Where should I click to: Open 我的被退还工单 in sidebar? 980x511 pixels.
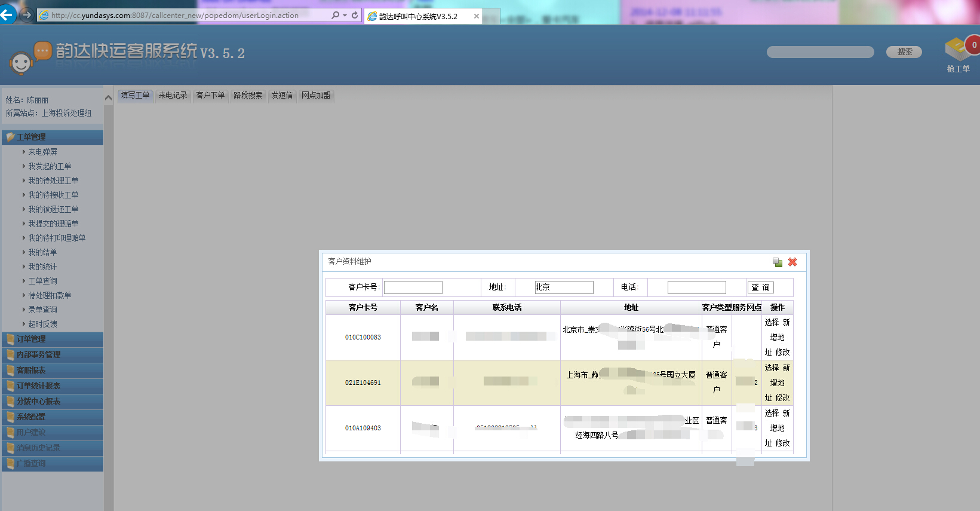(x=53, y=209)
